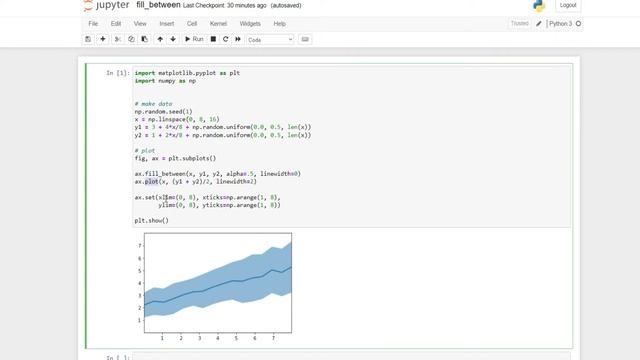Click the # plot comment
Screen dimensions: 640x360
point(145,151)
